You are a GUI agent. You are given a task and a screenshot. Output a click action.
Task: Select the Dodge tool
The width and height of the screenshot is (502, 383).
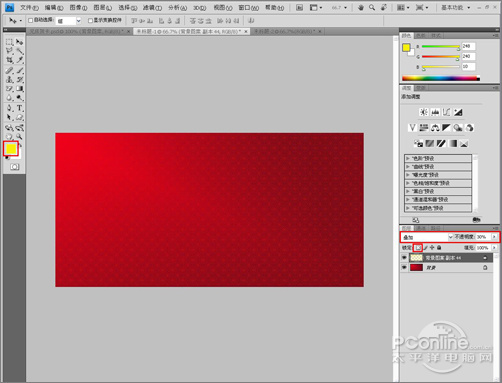pos(20,98)
